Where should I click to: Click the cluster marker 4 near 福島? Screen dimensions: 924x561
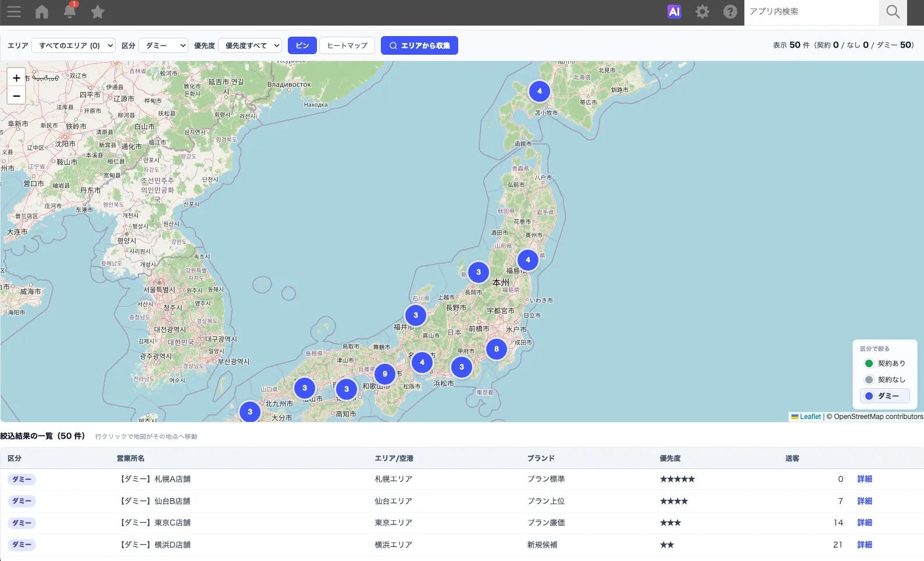pos(528,260)
